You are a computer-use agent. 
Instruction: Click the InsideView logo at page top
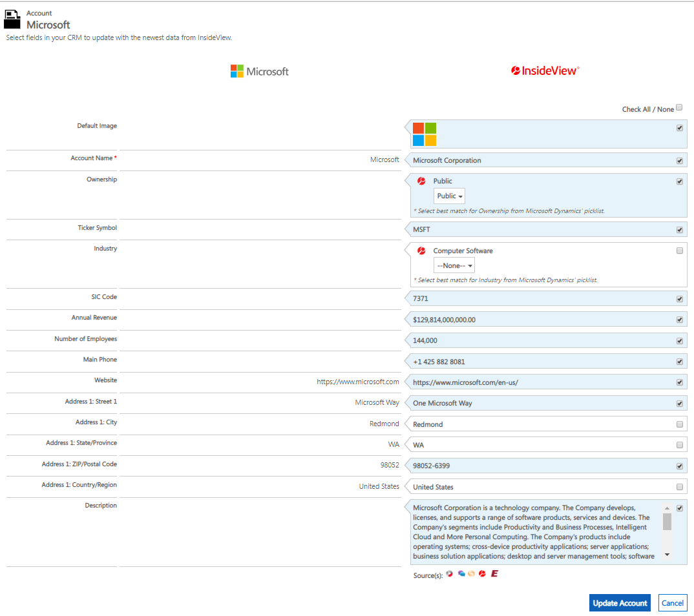[x=545, y=70]
